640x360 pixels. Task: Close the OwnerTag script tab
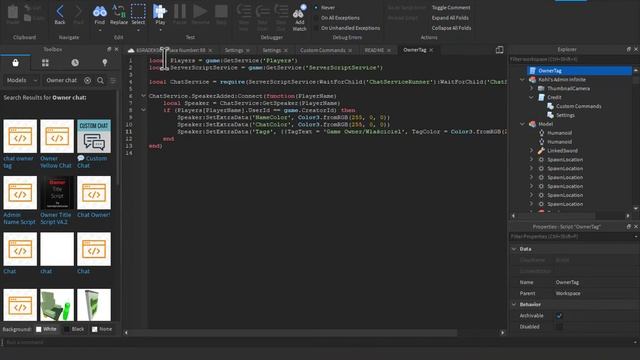click(431, 50)
